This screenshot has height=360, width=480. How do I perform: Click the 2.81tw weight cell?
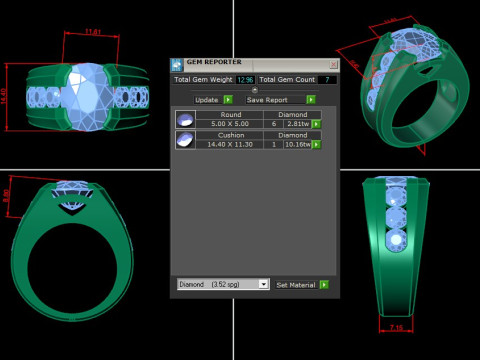click(x=298, y=124)
